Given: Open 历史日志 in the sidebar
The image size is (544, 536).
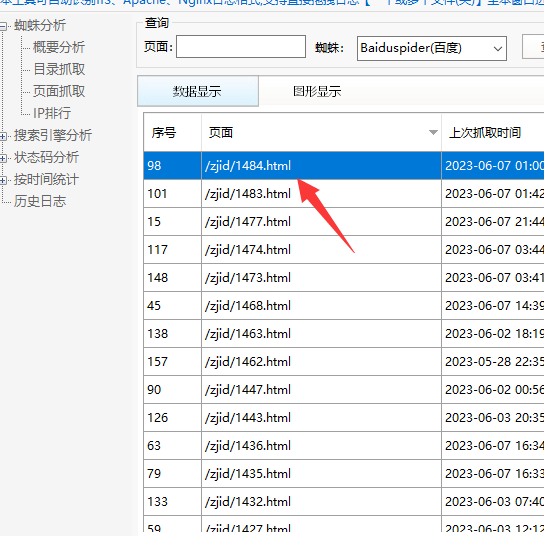Looking at the screenshot, I should pos(40,201).
